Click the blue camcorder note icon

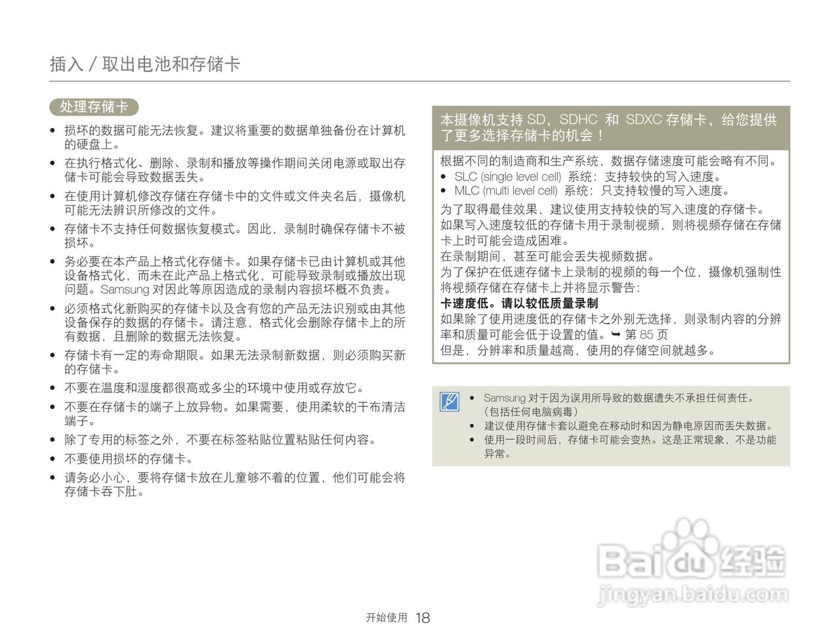click(x=451, y=398)
